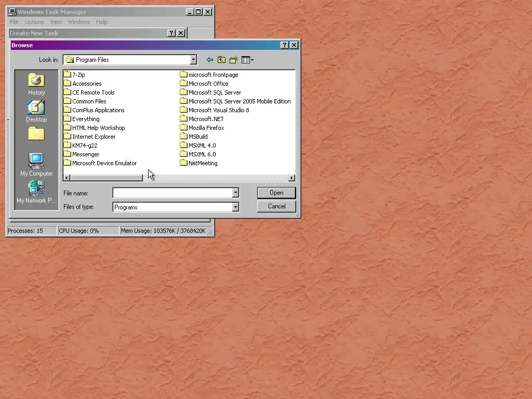Select the Microsoft.NET folder
The image size is (532, 399).
point(202,119)
